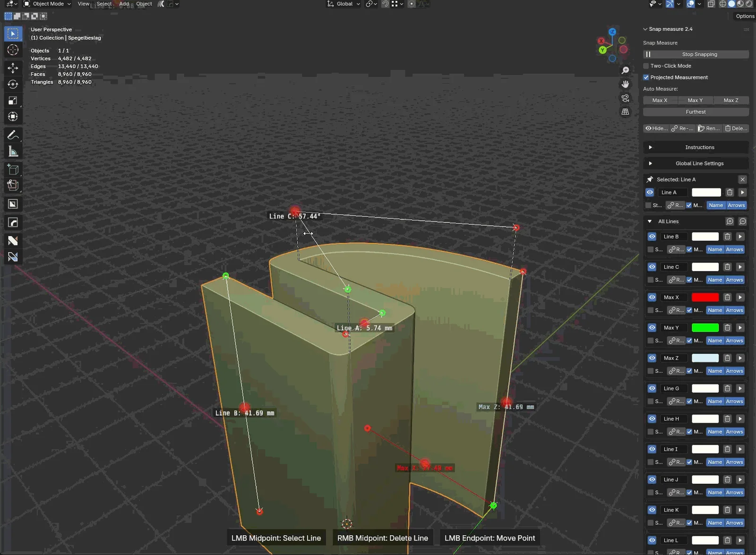The image size is (756, 555).
Task: Select the Rotate tool
Action: point(13,84)
